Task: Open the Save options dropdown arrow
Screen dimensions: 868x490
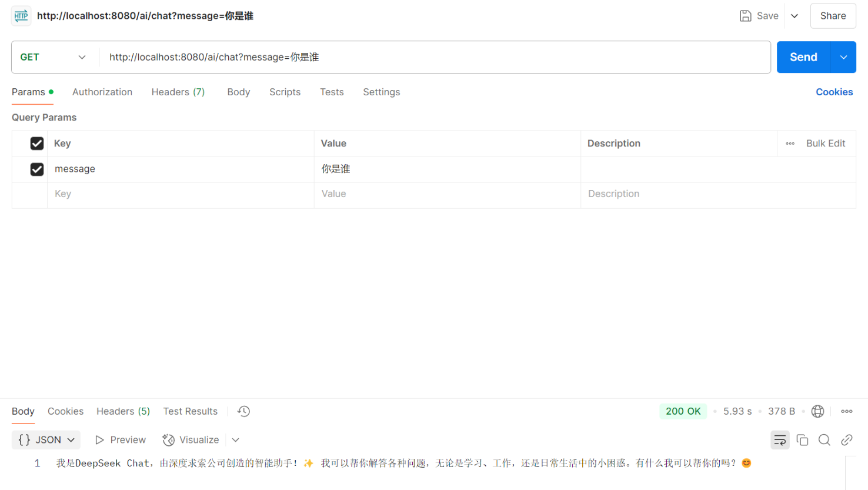Action: coord(794,16)
